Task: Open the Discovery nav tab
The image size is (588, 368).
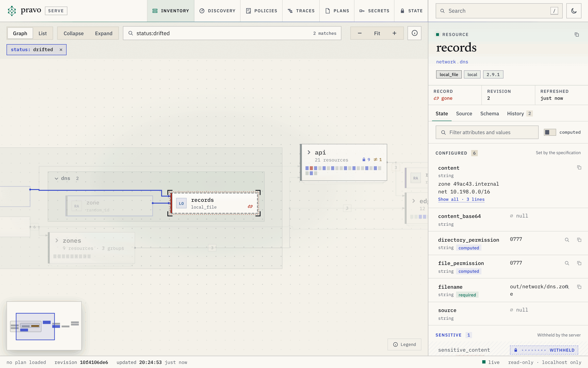Action: (x=217, y=11)
